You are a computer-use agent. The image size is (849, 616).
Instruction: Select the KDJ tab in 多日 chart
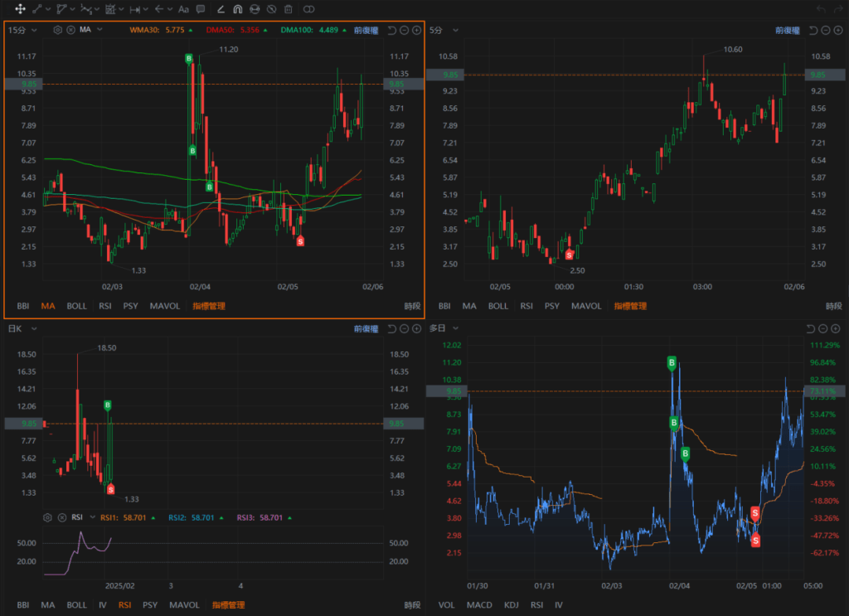coord(511,605)
